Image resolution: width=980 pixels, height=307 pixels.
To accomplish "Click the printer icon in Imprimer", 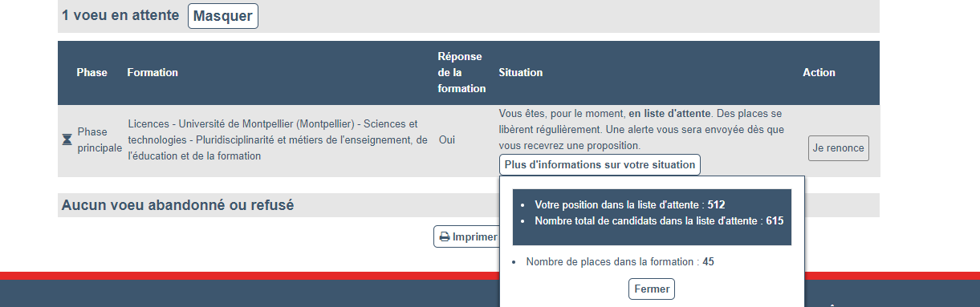I will [x=445, y=237].
